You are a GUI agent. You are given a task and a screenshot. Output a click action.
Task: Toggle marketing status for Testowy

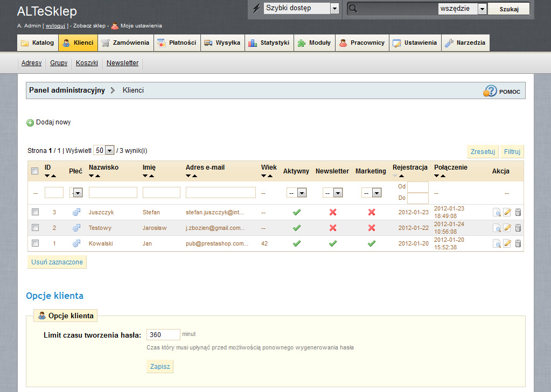click(372, 228)
